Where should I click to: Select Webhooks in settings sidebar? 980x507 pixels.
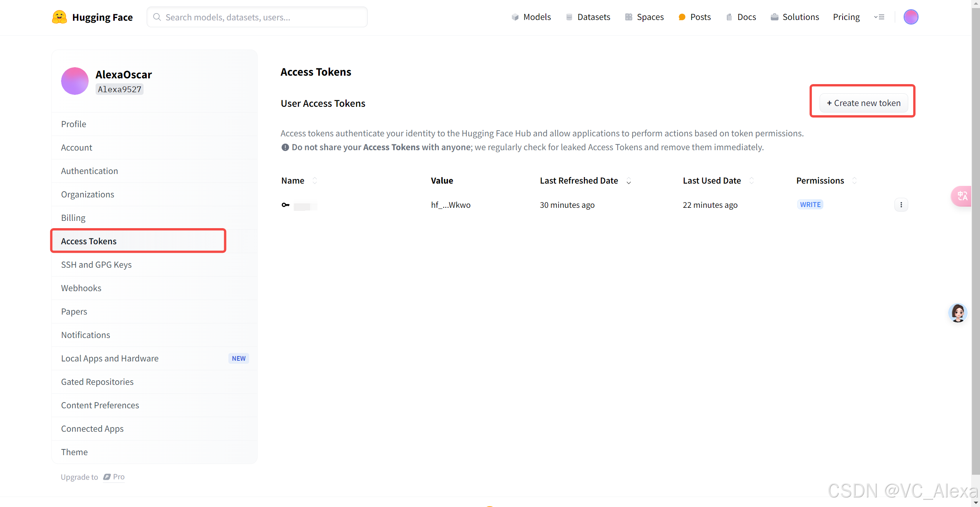coord(154,288)
